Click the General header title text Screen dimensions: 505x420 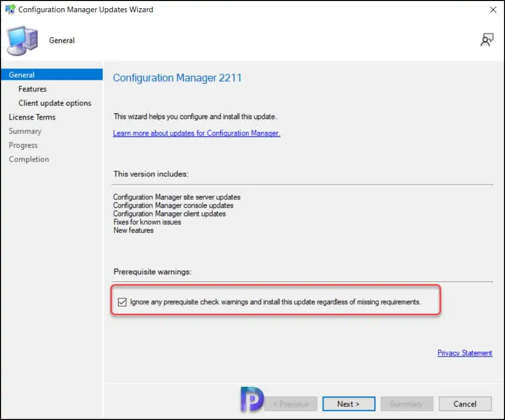62,40
